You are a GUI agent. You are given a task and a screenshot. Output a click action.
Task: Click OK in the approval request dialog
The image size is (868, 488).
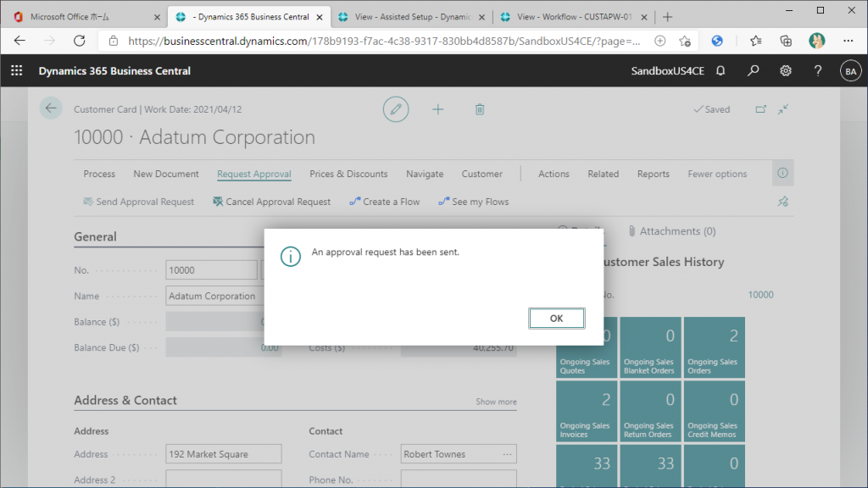coord(556,319)
